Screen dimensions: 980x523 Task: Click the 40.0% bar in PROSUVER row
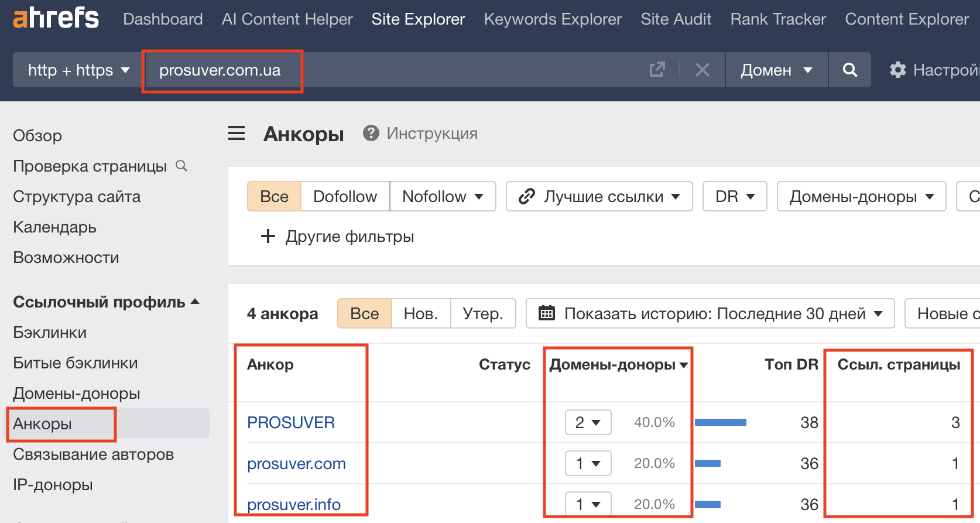[721, 422]
